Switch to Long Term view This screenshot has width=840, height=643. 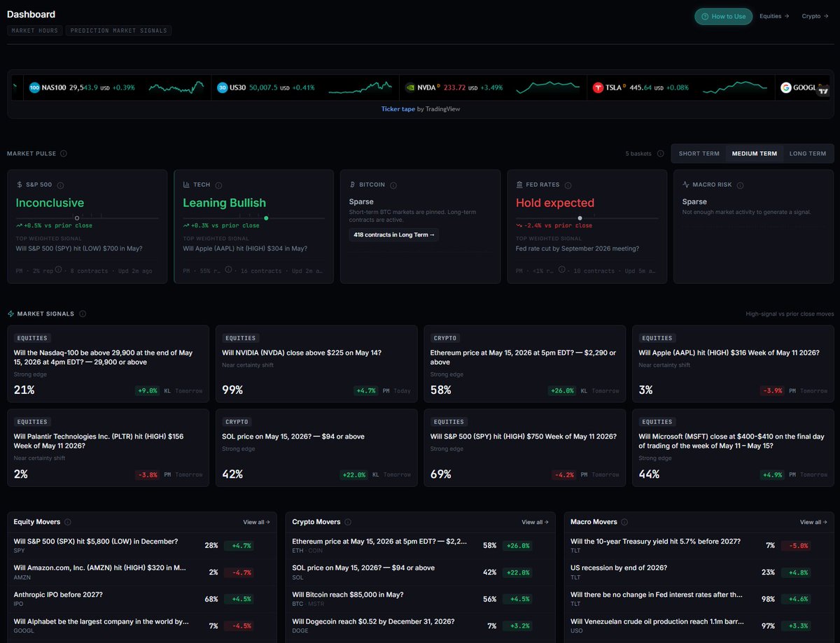pyautogui.click(x=808, y=153)
